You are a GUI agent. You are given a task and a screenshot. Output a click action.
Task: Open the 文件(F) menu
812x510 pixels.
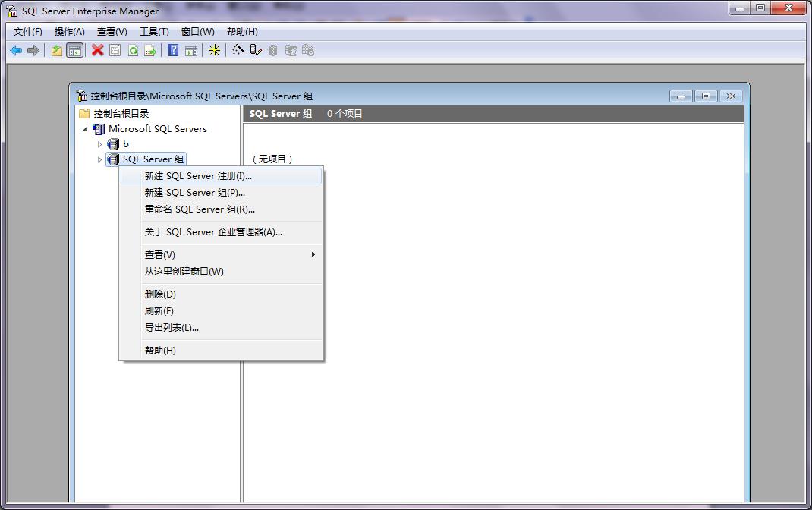[27, 32]
